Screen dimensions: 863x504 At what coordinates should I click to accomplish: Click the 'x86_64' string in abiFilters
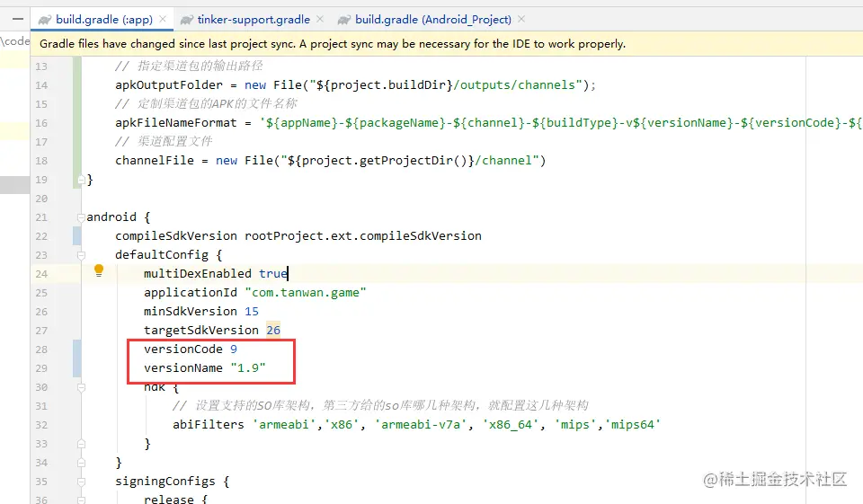coord(511,425)
